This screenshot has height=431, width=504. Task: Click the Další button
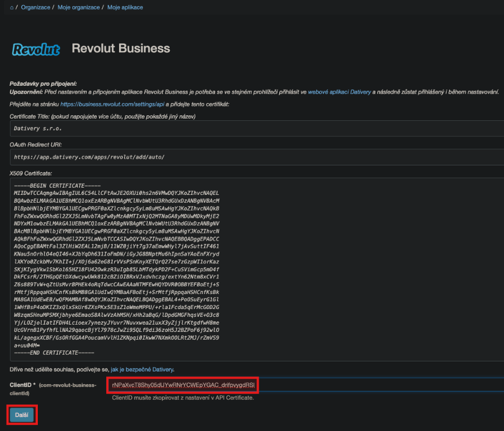[22, 415]
